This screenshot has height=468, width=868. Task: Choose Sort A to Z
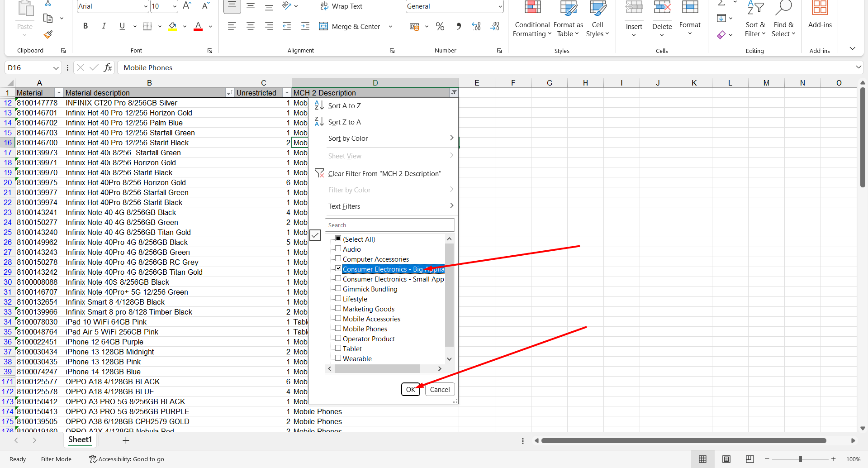(344, 106)
